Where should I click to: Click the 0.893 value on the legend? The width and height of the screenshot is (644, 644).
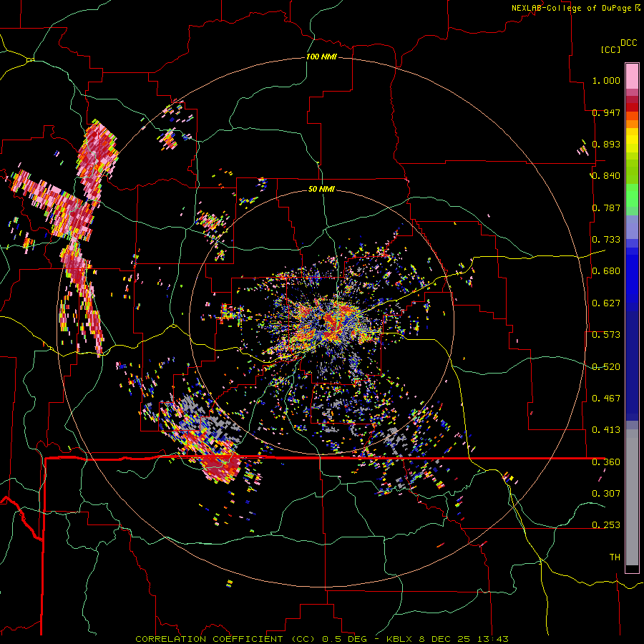[606, 144]
